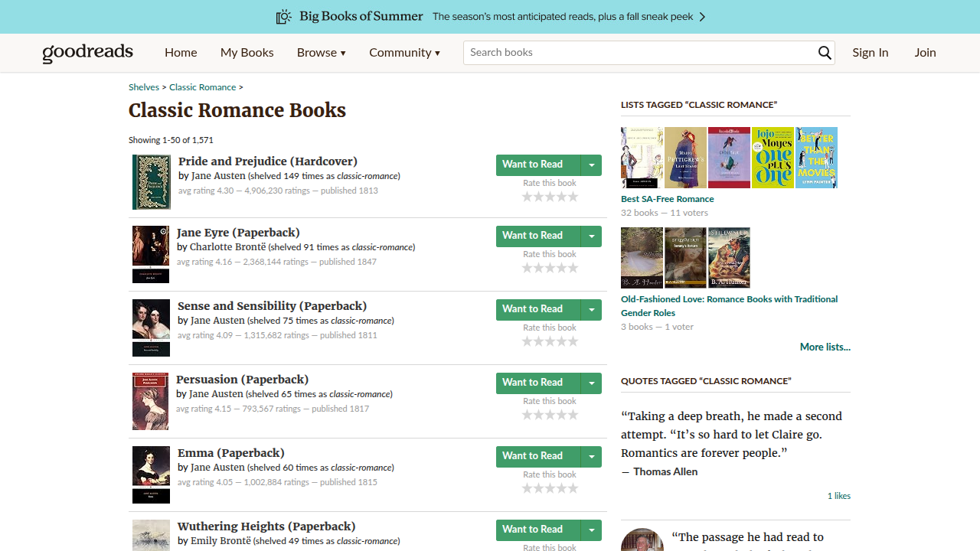Expand shelf dropdown for Jane Eyre

coord(591,236)
